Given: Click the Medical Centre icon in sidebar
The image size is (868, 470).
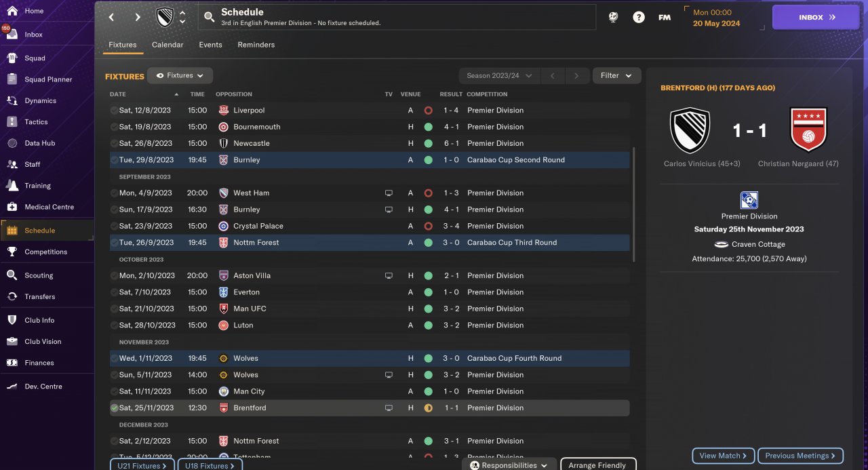Looking at the screenshot, I should 12,207.
